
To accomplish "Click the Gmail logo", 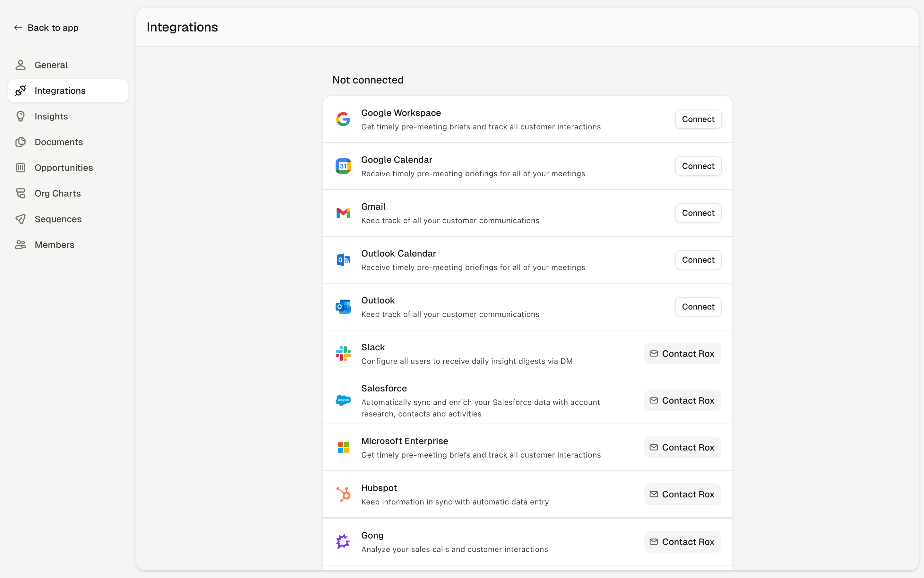I will click(343, 213).
